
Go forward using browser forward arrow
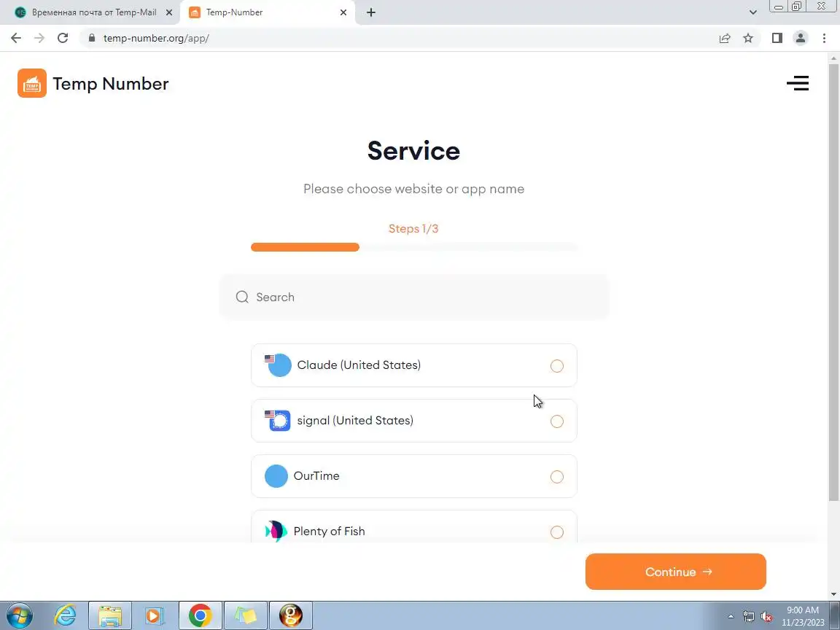pos(39,38)
